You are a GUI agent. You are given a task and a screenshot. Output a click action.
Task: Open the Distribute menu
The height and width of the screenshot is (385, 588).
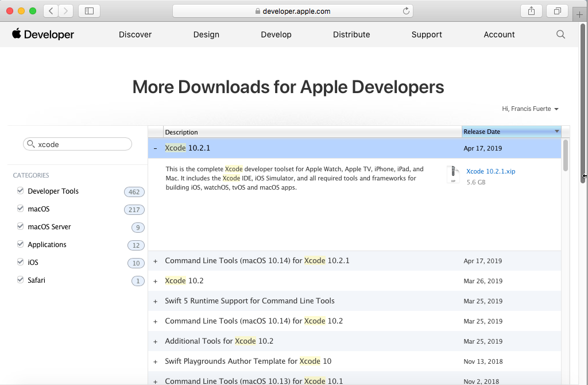(351, 34)
